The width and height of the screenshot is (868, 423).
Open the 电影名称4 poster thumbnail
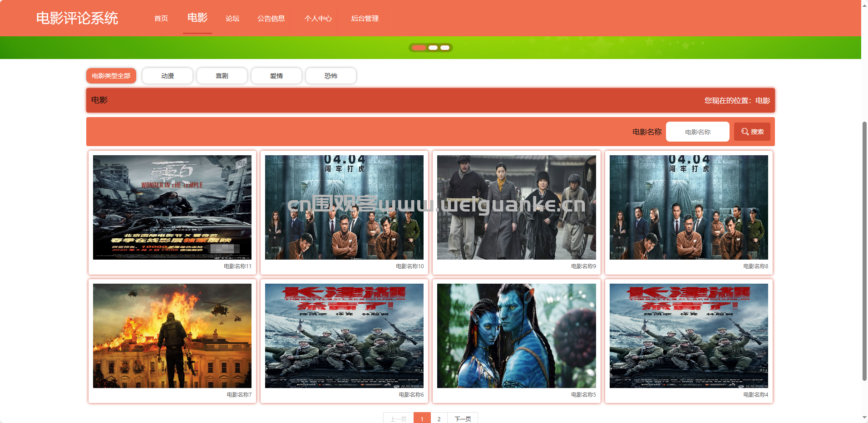tap(689, 336)
